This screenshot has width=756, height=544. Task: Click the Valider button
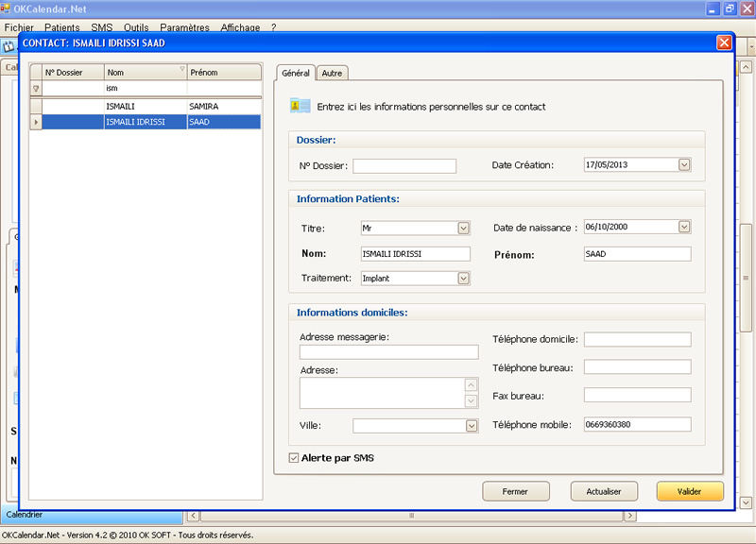(690, 491)
